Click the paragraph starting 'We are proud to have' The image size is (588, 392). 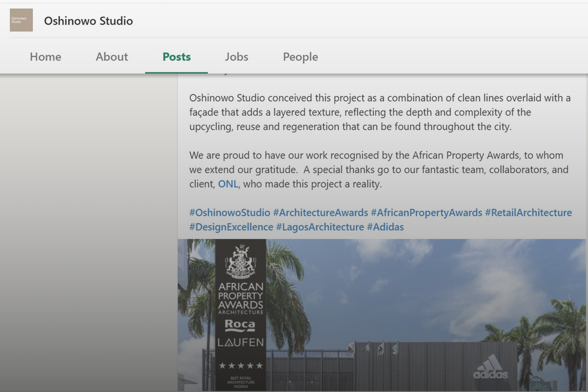pyautogui.click(x=379, y=170)
